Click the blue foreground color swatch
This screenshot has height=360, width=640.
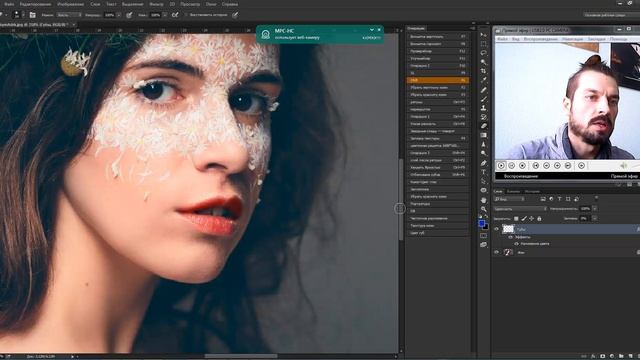coord(482,223)
